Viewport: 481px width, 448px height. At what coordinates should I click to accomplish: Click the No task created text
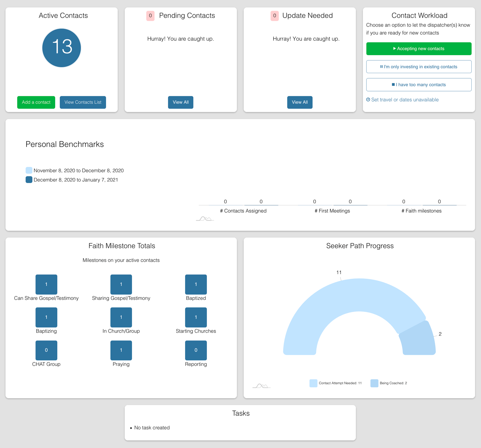click(152, 428)
